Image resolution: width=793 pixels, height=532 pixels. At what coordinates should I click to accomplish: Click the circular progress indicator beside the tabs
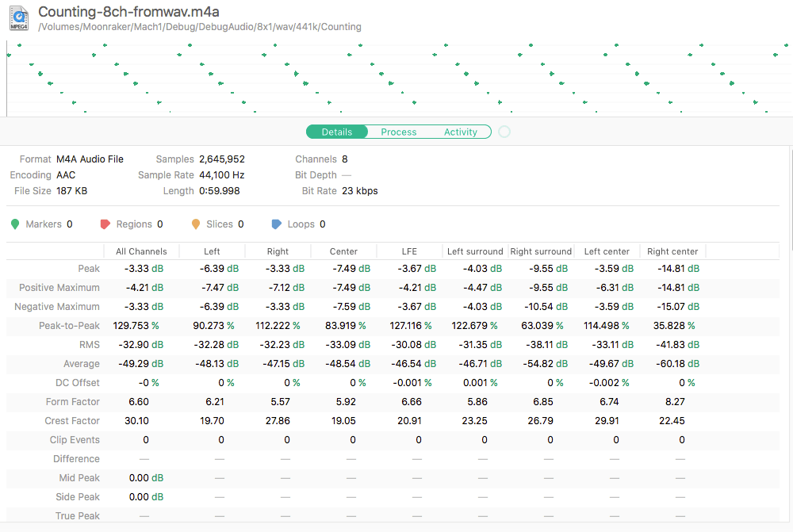[x=504, y=132]
